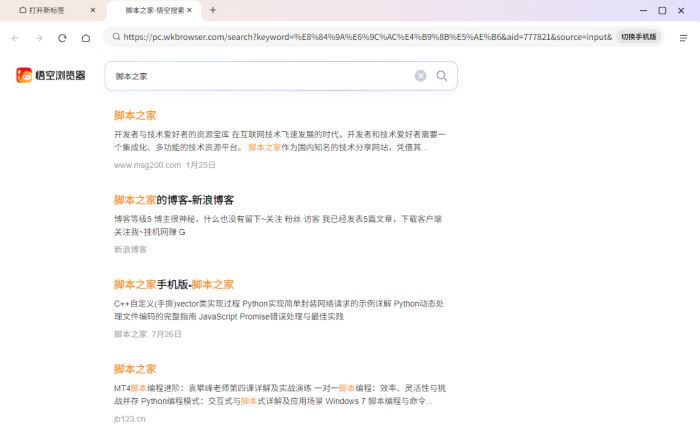
Task: Select the 脚本之家-悟空搜索 tab
Action: click(154, 10)
